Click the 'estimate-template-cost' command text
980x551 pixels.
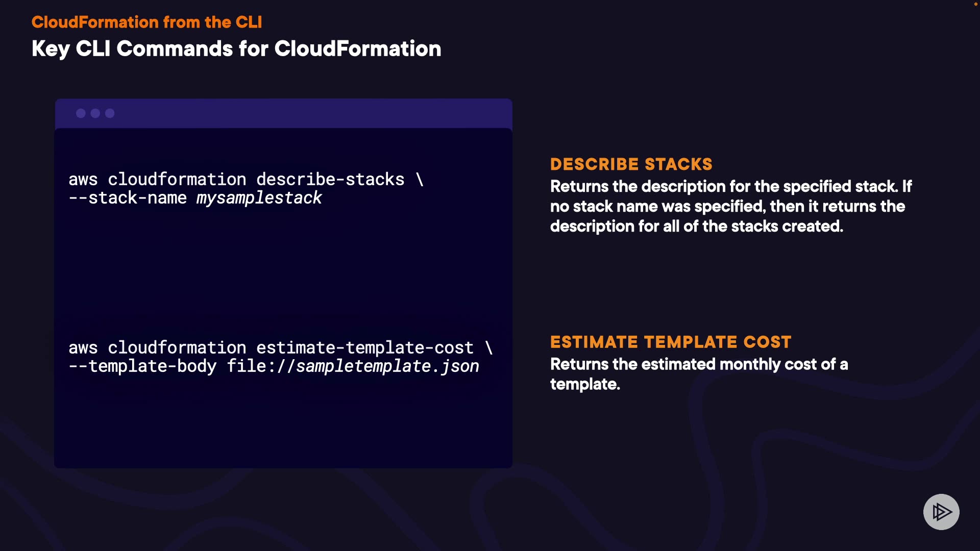click(364, 348)
